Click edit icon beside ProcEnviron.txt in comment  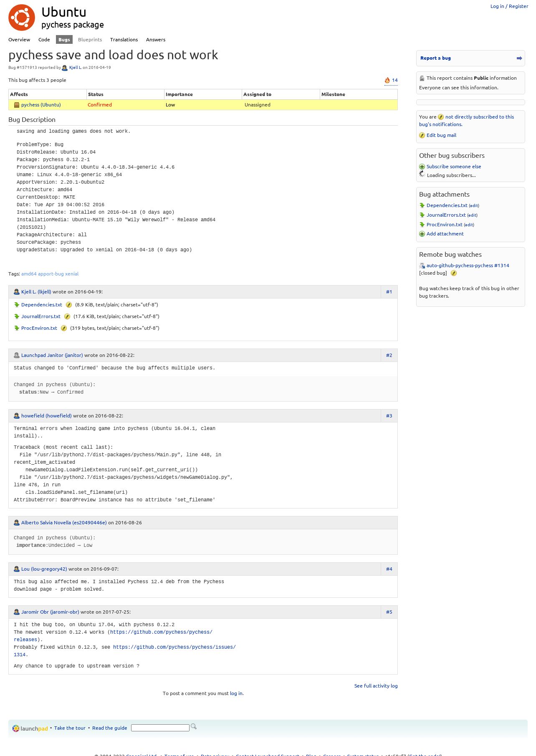pyautogui.click(x=64, y=328)
